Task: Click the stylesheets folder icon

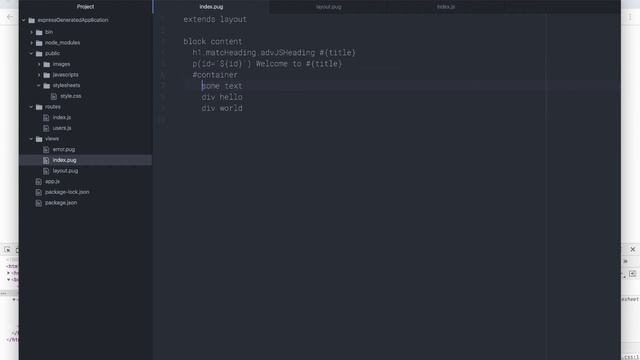Action: click(47, 85)
